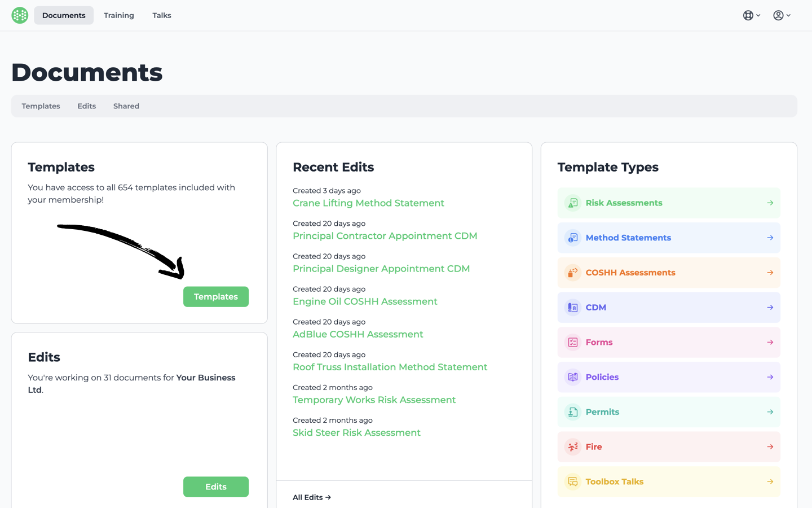Switch to the Training tab
Image resolution: width=812 pixels, height=508 pixels.
118,15
